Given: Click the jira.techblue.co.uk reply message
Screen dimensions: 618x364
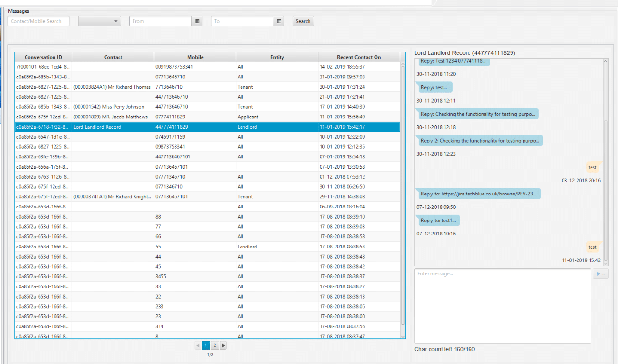Looking at the screenshot, I should coord(479,194).
